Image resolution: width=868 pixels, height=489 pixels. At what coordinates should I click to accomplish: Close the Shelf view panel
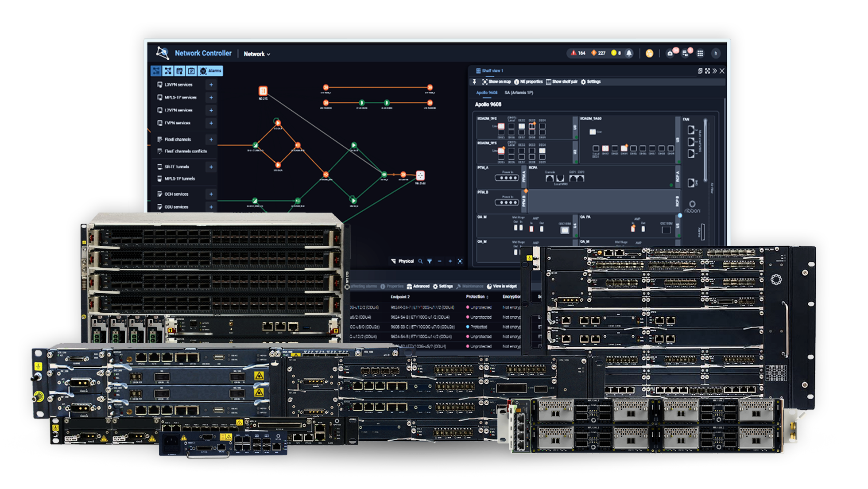(x=722, y=71)
